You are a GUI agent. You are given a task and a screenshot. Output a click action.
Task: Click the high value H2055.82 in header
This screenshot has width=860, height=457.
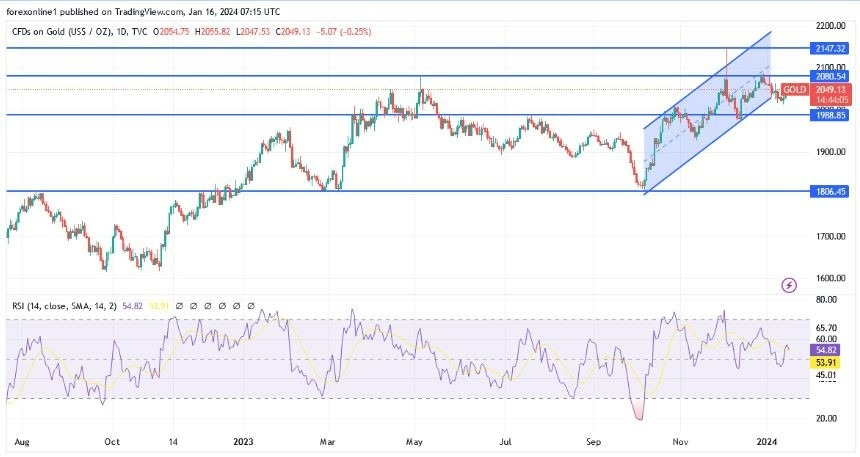click(213, 32)
